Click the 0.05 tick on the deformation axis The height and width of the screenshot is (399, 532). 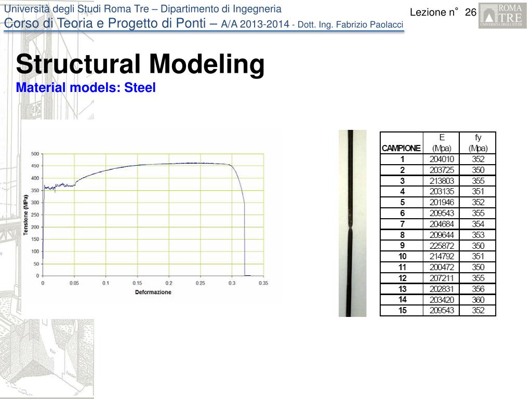(x=74, y=283)
